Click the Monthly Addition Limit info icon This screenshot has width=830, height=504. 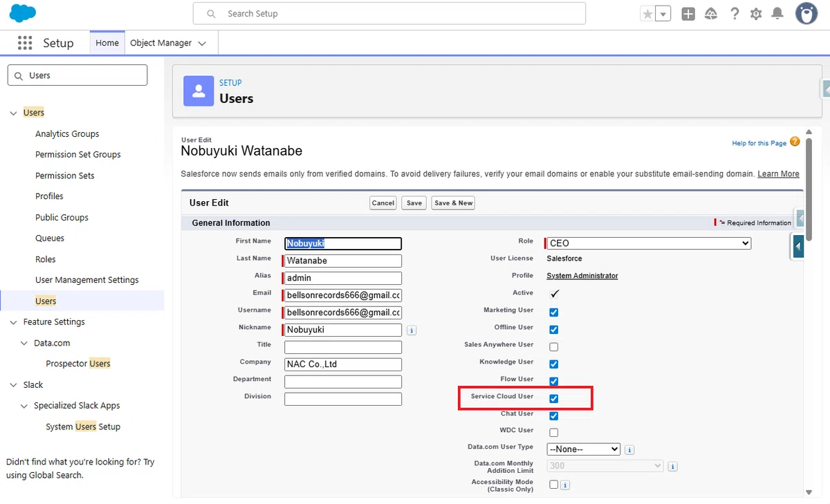click(x=672, y=467)
